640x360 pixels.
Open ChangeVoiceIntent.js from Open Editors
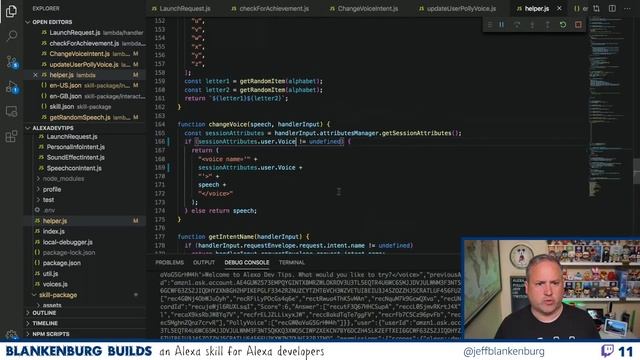click(x=80, y=54)
